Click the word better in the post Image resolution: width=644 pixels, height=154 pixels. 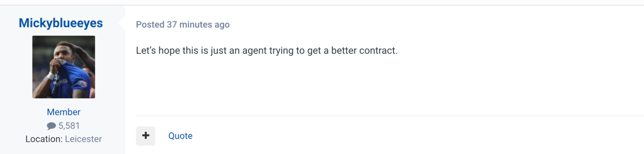tap(343, 51)
